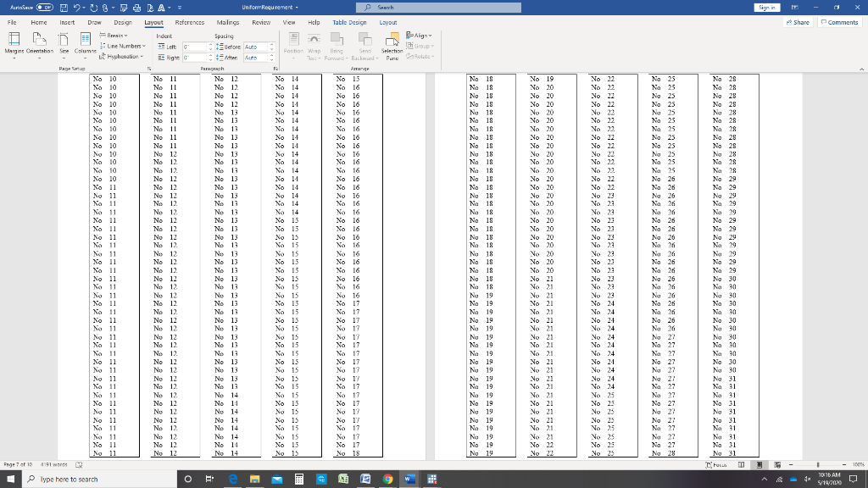Open the Help tab
This screenshot has width=868, height=488.
314,22
